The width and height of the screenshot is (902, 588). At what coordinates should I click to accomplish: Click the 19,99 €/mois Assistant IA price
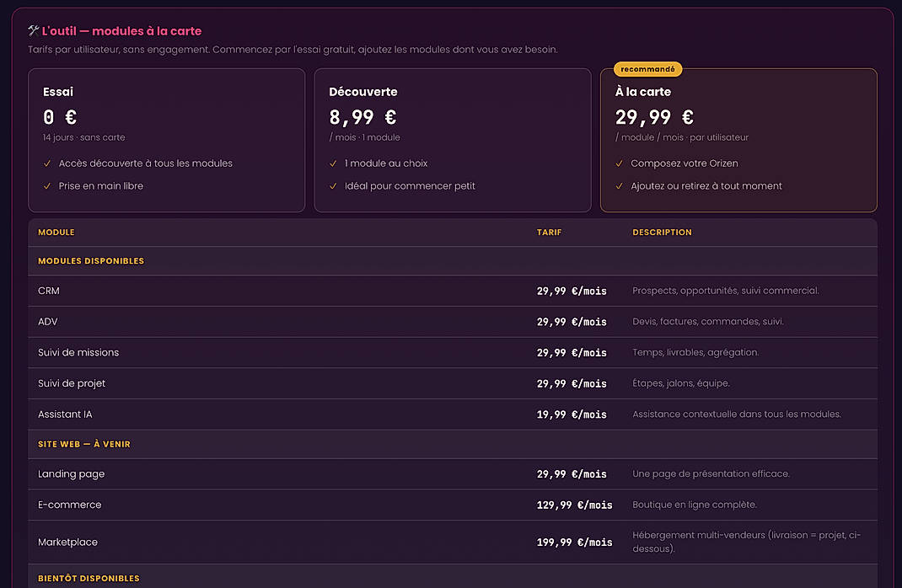[572, 414]
